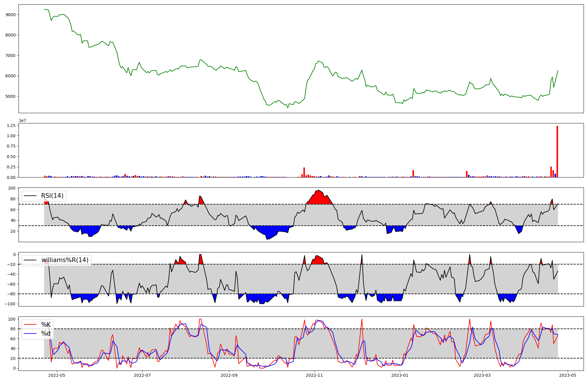Click the red %K legend line sample
588x382 pixels.
[30, 325]
